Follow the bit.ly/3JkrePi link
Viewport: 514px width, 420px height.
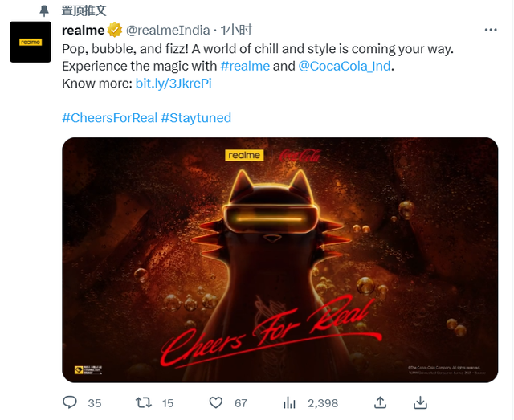pyautogui.click(x=173, y=84)
